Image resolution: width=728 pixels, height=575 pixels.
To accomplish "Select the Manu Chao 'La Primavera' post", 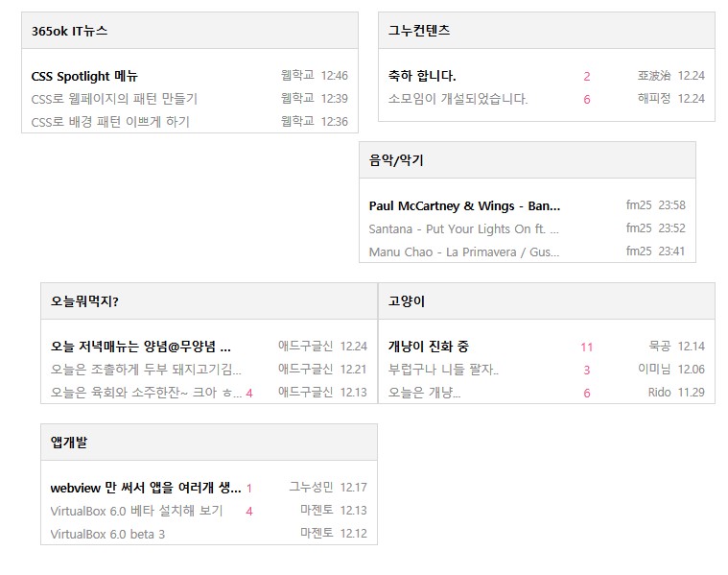I will (463, 252).
